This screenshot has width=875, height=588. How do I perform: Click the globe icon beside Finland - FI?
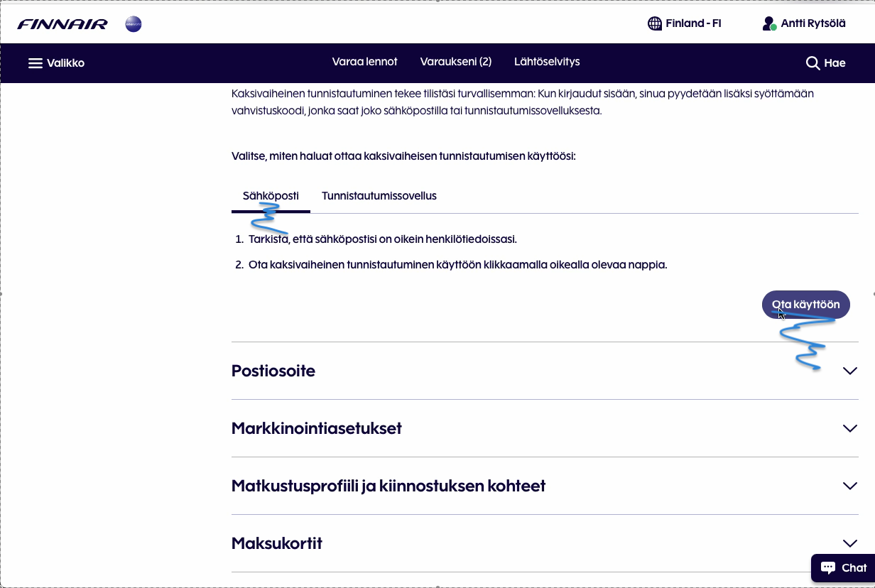tap(654, 23)
